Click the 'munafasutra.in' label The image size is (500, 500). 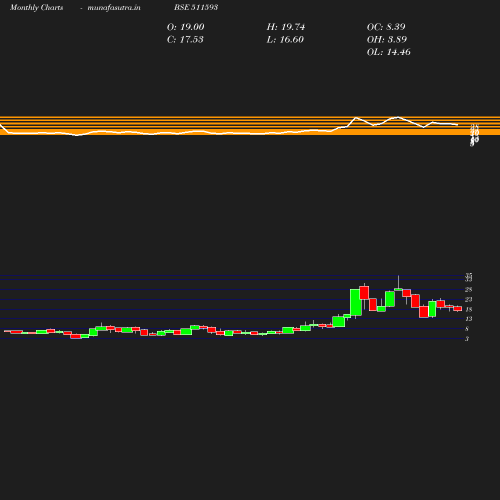click(x=114, y=7)
